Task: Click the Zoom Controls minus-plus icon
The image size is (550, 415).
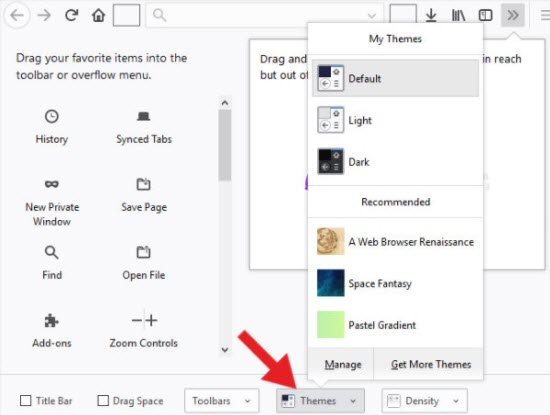Action: click(144, 320)
